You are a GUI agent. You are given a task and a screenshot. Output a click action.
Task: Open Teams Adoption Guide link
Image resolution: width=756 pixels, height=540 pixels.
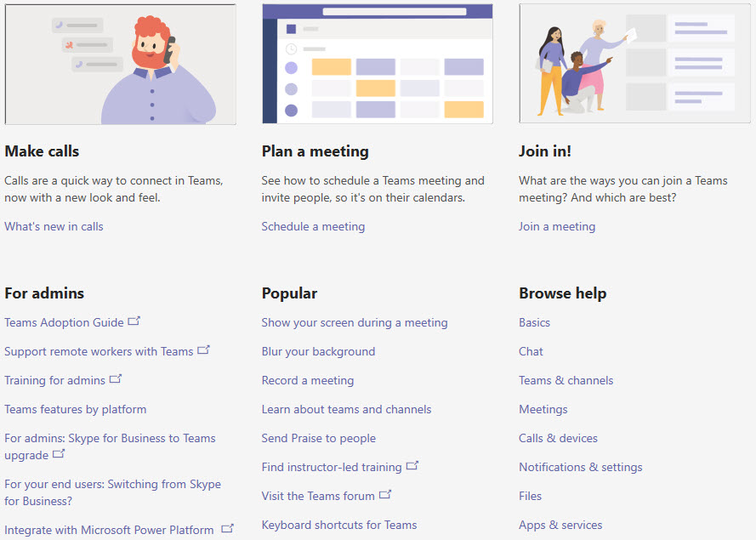[x=64, y=322]
